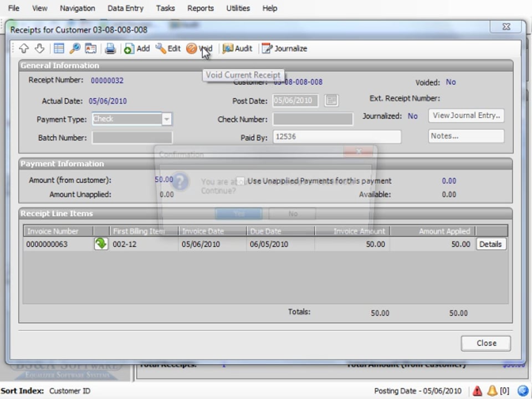Click the Paid By input field
Image resolution: width=532 pixels, height=399 pixels.
[336, 137]
